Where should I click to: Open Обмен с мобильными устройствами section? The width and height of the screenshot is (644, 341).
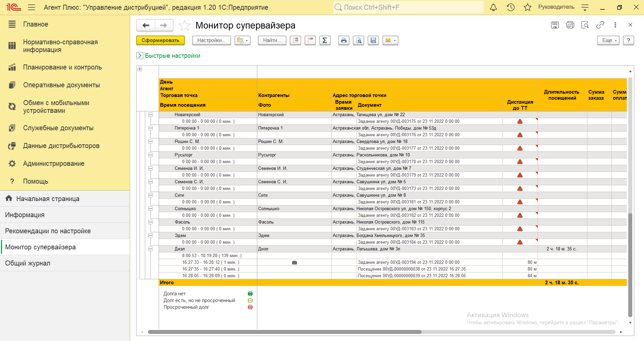pos(65,107)
